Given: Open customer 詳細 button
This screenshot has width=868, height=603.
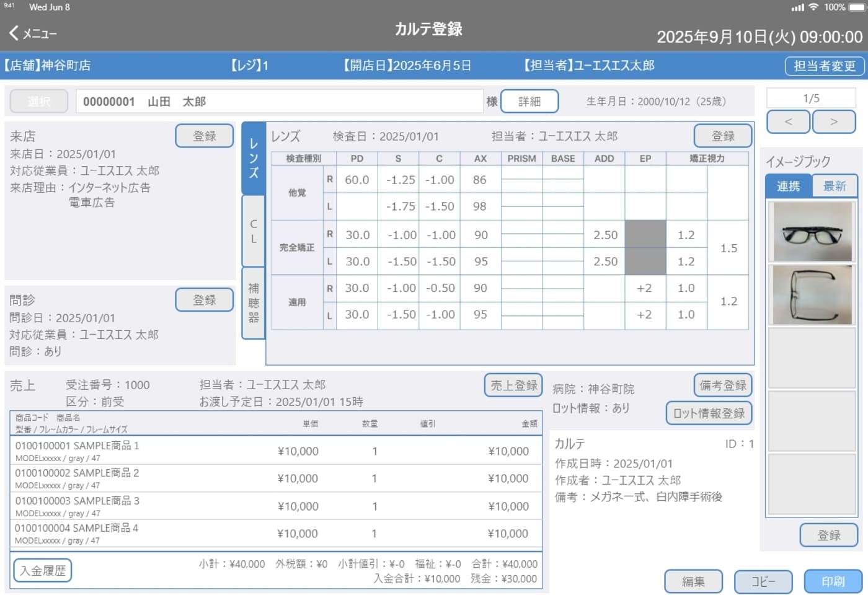Looking at the screenshot, I should pyautogui.click(x=529, y=102).
